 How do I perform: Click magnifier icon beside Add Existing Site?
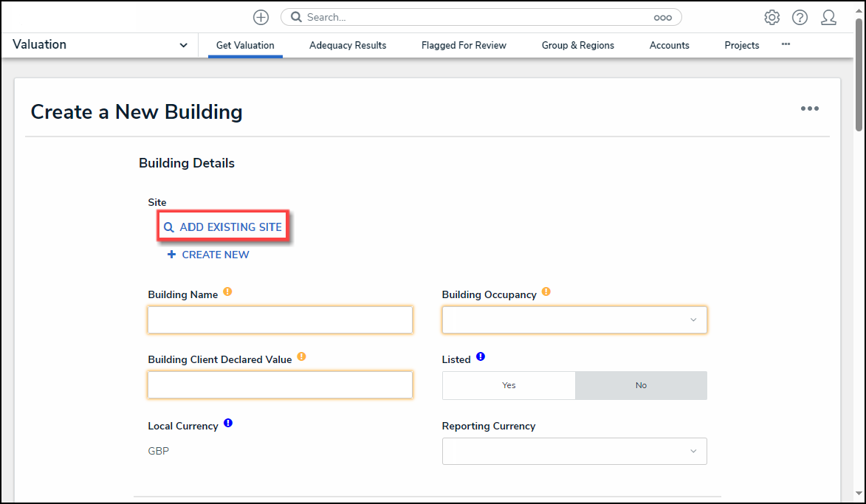169,227
